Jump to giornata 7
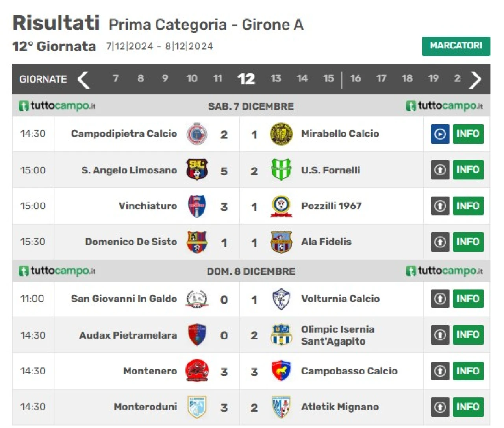Screen dimensions: 504x428 [115, 79]
